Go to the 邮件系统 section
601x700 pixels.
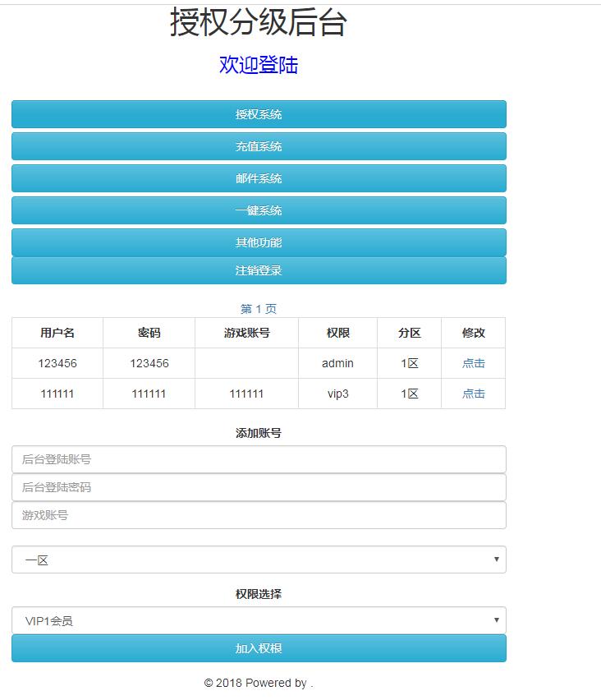tap(259, 178)
